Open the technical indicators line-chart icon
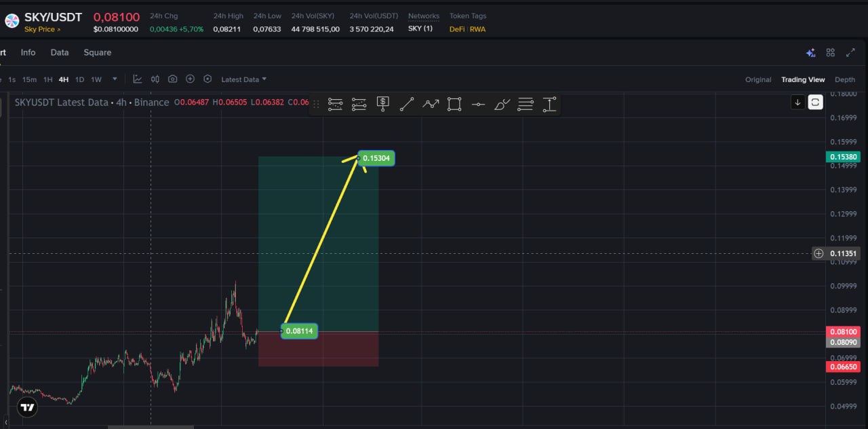 click(x=138, y=79)
